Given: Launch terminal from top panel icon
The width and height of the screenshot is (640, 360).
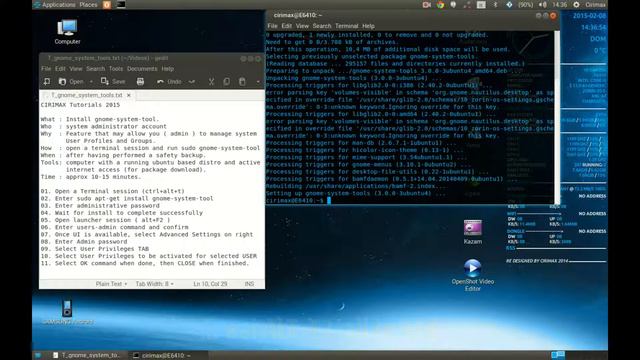Looking at the screenshot, I should point(121,4).
